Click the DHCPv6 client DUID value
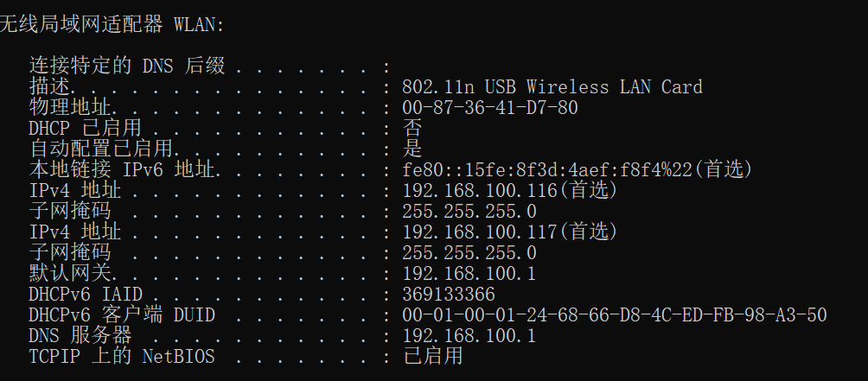The height and width of the screenshot is (381, 868). [614, 315]
